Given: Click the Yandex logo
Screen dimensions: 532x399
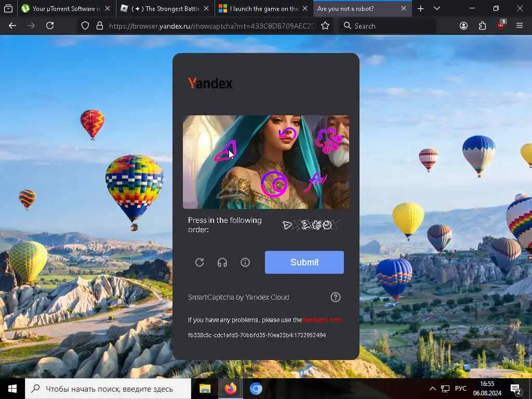Looking at the screenshot, I should pos(210,83).
